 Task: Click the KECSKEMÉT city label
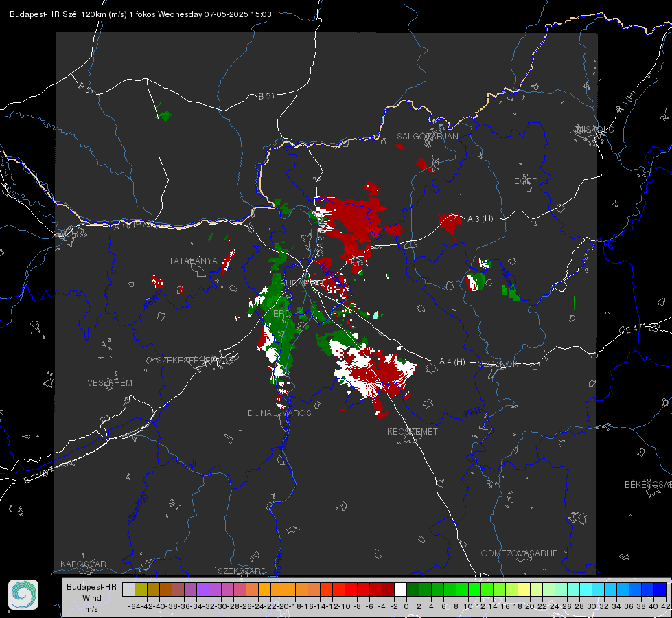click(413, 431)
